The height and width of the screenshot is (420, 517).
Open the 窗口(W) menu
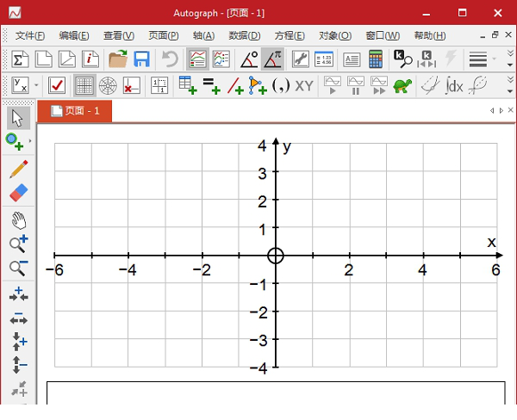[383, 35]
